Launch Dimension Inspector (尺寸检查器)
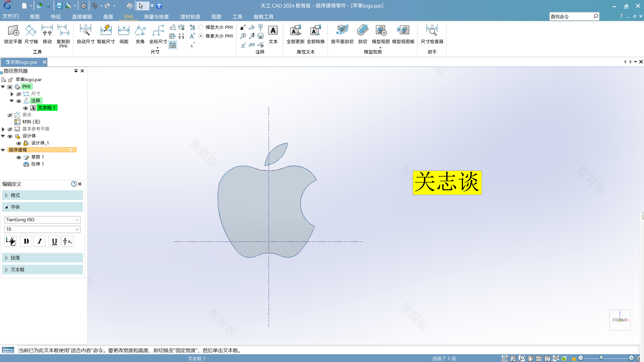This screenshot has height=362, width=644. (x=432, y=34)
